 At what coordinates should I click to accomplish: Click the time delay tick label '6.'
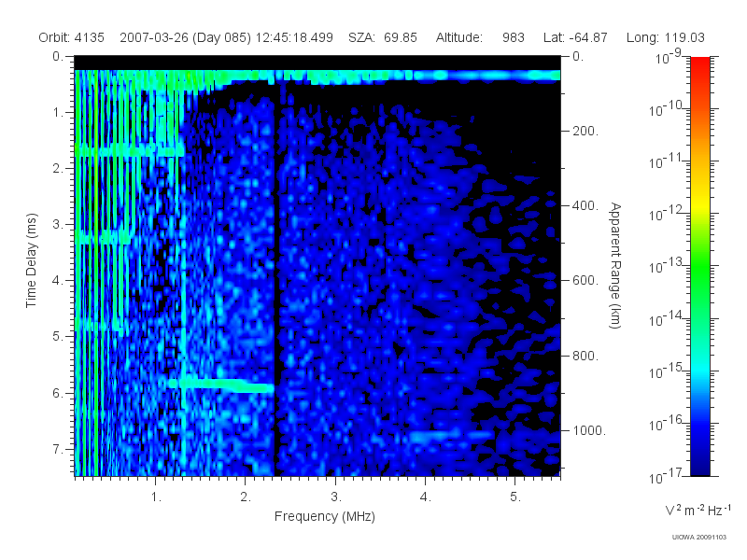[x=58, y=393]
